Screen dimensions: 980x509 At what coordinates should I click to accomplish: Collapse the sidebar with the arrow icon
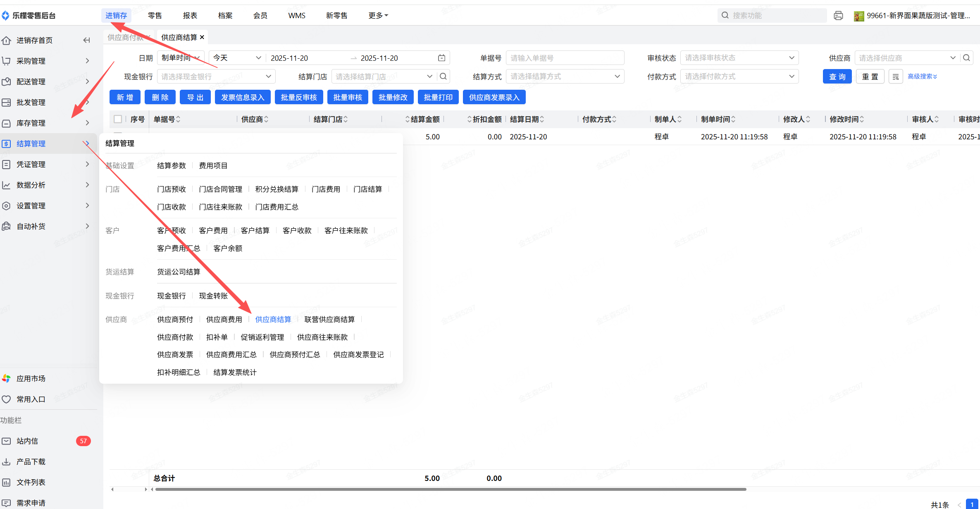[86, 40]
